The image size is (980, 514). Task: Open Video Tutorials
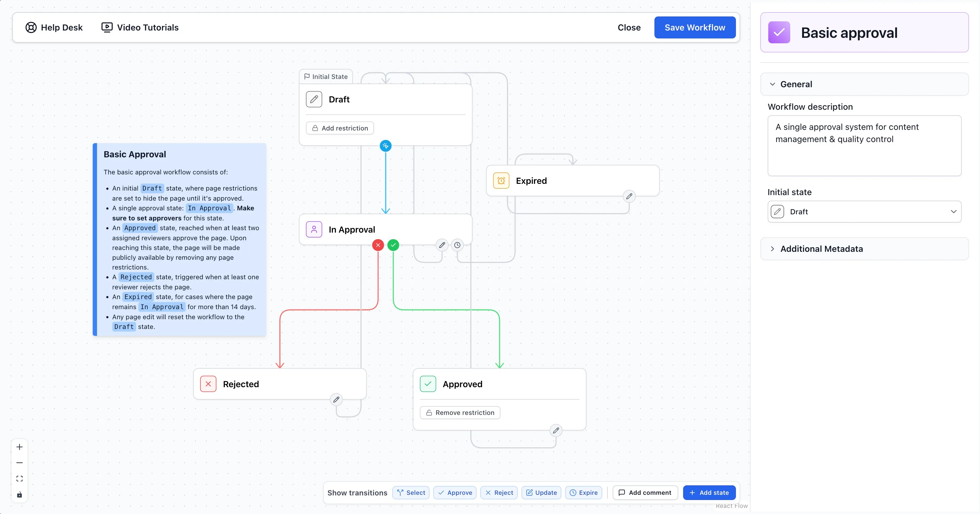coord(140,27)
